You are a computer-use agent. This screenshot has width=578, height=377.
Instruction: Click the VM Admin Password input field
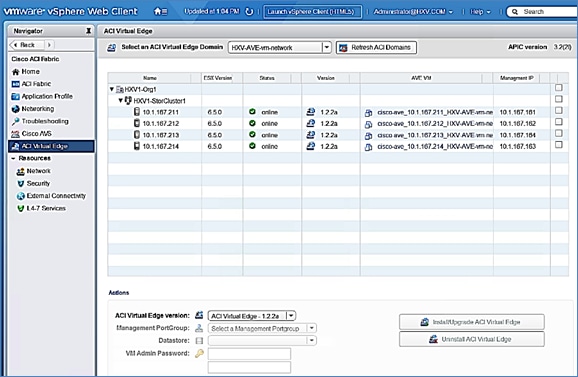tap(249, 354)
